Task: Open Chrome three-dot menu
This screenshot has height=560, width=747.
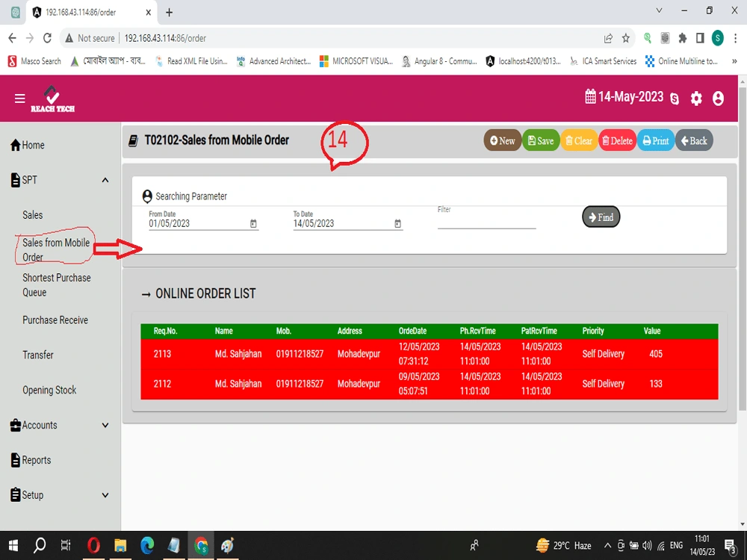Action: pos(736,38)
